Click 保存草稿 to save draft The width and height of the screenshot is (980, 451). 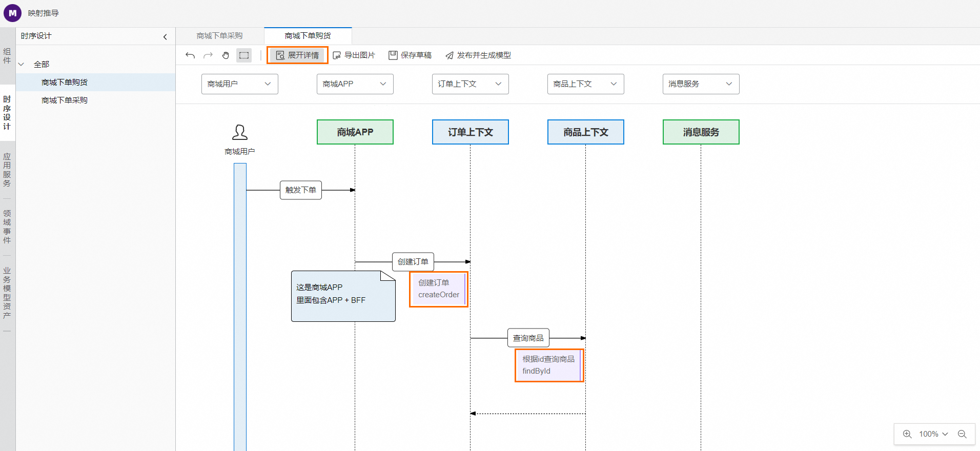pos(410,55)
